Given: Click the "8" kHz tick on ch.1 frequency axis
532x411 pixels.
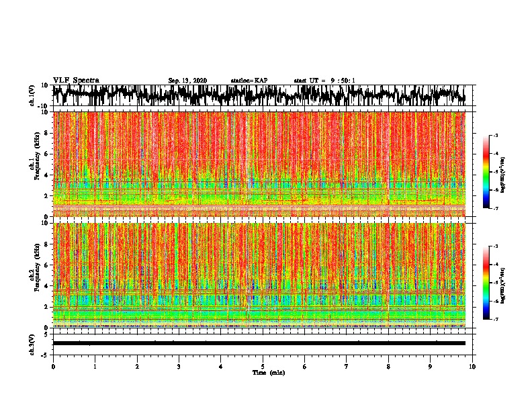Looking at the screenshot, I should (x=46, y=133).
